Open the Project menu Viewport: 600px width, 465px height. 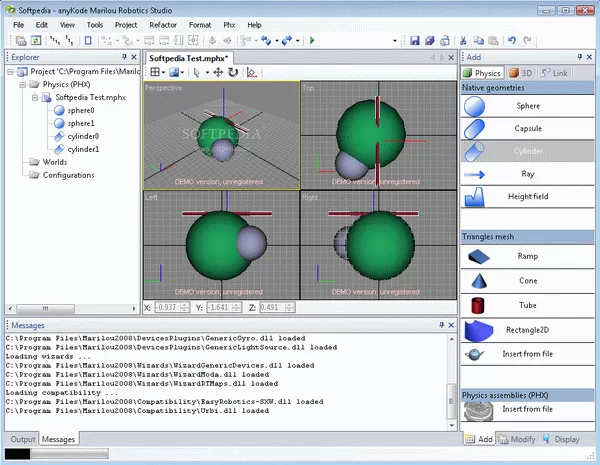pyautogui.click(x=126, y=25)
